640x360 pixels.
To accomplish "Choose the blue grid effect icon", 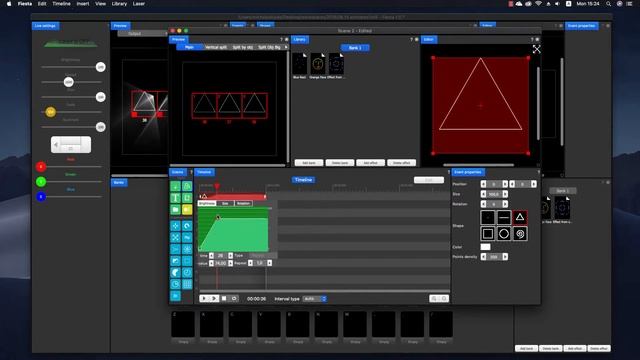I will tap(187, 284).
